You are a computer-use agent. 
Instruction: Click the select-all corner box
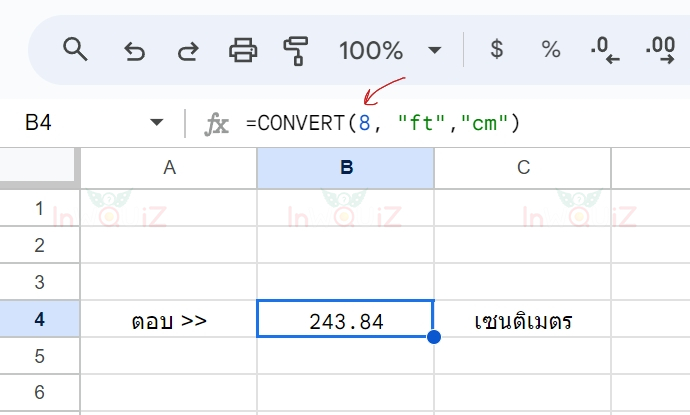[x=39, y=166]
